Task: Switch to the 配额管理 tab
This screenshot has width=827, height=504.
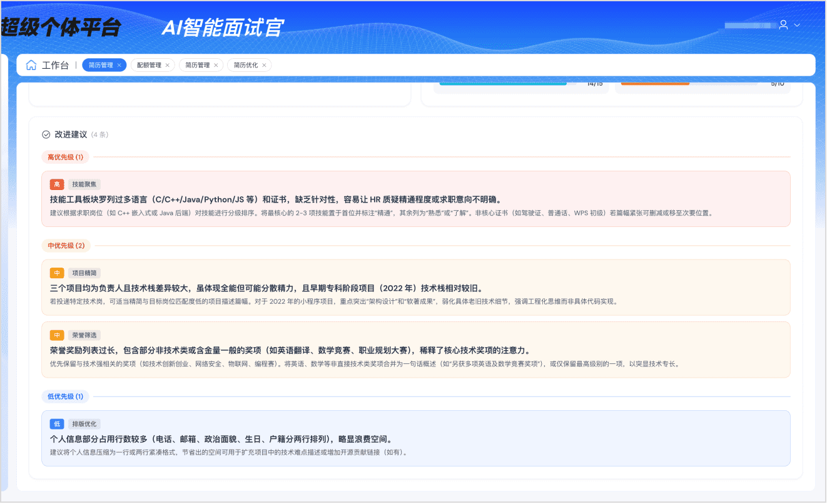Action: click(x=149, y=65)
